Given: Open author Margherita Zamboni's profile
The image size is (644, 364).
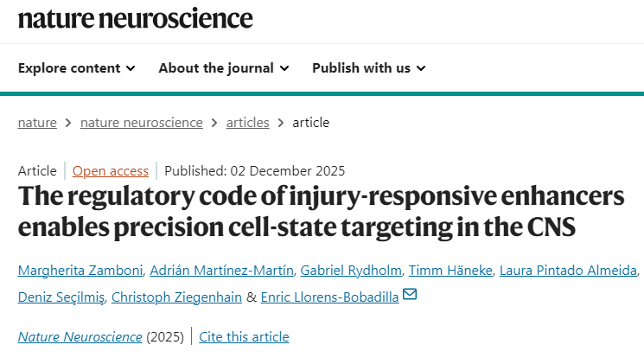Looking at the screenshot, I should pyautogui.click(x=80, y=271).
